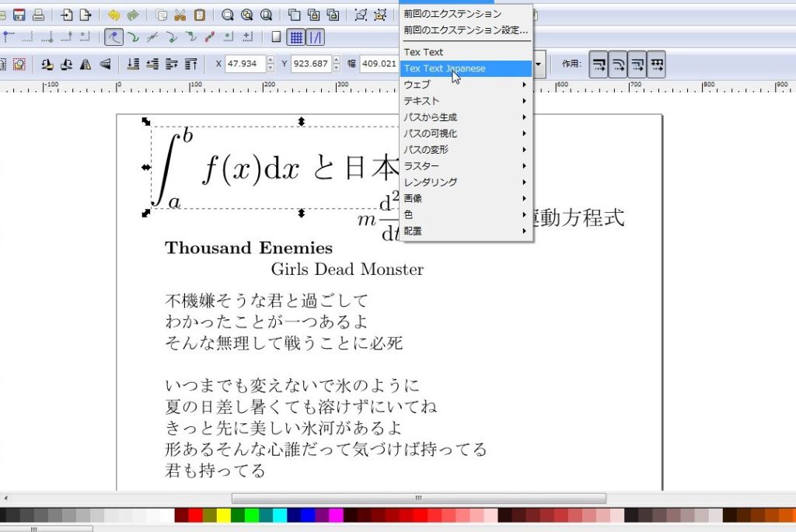Click the Duplicate object icon
The height and width of the screenshot is (532, 796).
pyautogui.click(x=295, y=15)
